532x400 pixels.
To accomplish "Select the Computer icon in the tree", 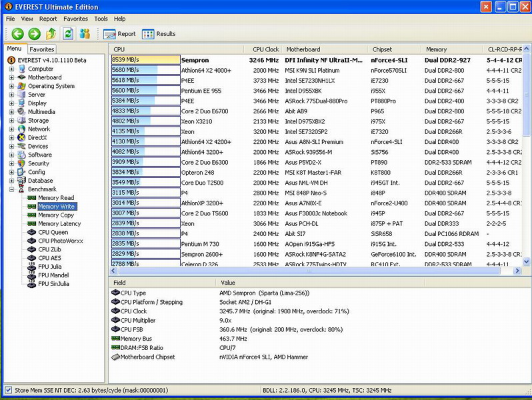I will tap(22, 69).
